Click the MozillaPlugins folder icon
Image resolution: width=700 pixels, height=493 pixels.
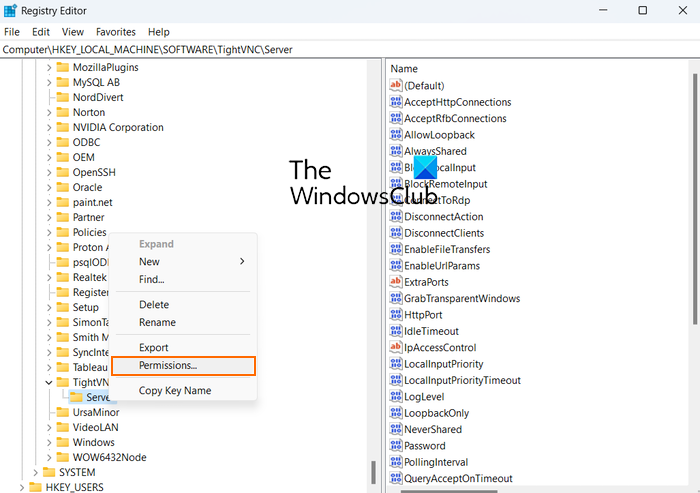point(63,67)
